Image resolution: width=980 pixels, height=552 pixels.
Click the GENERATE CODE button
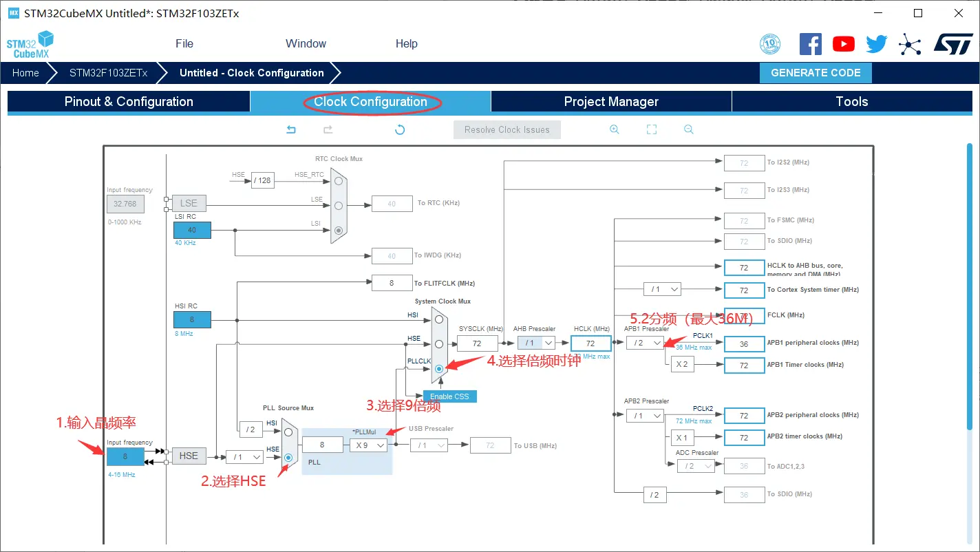pos(816,73)
